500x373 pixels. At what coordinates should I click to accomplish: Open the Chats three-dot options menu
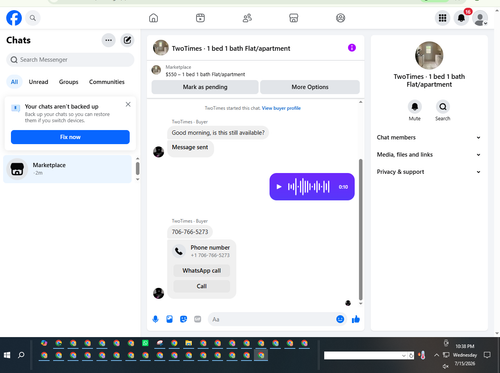(108, 40)
